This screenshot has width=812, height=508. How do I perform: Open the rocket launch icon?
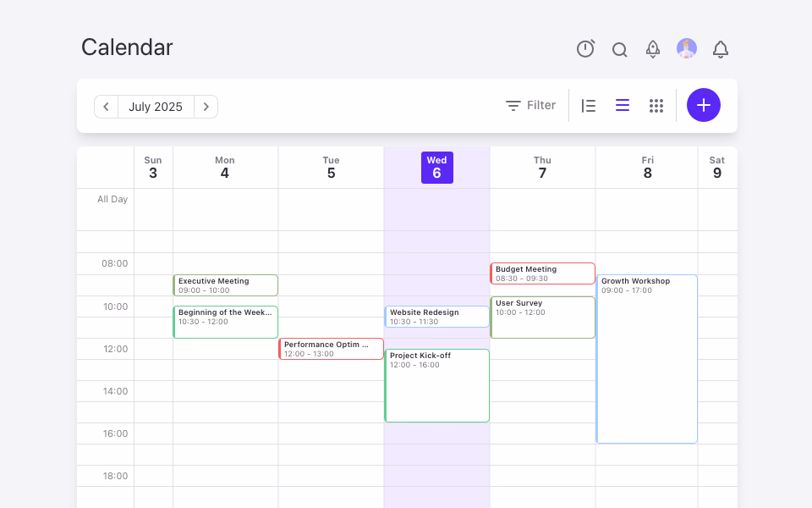pos(653,49)
